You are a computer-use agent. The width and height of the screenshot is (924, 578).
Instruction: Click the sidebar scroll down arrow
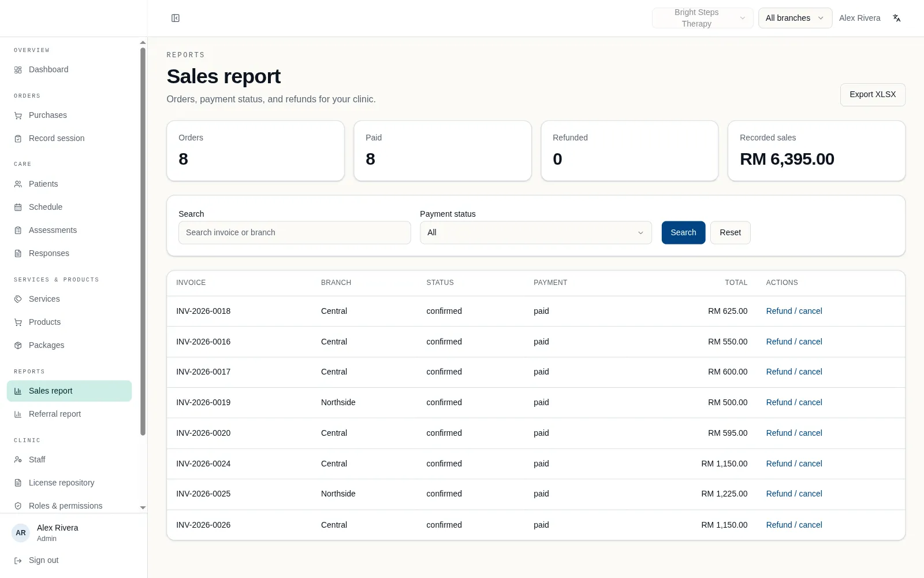coord(143,507)
